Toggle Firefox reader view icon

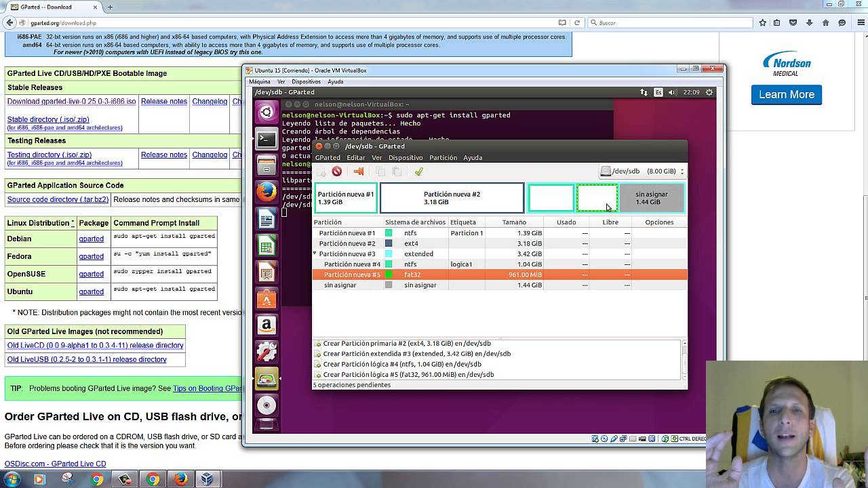tap(561, 22)
